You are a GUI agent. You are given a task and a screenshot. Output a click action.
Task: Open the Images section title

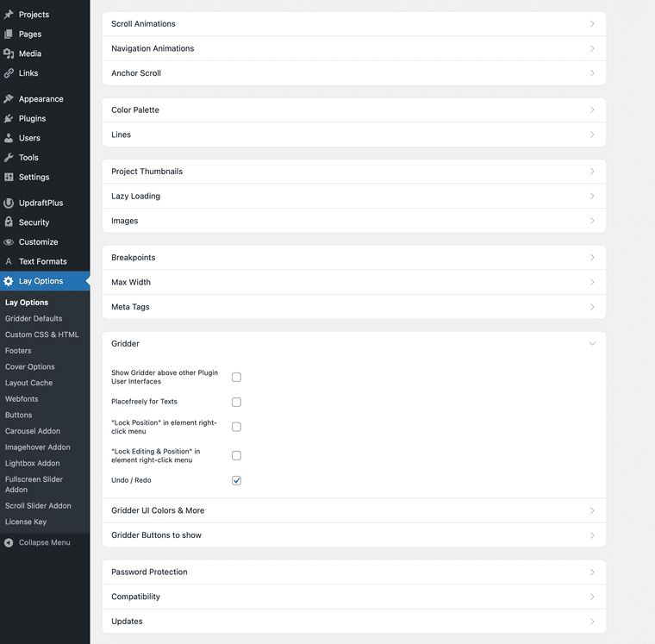[x=124, y=221]
